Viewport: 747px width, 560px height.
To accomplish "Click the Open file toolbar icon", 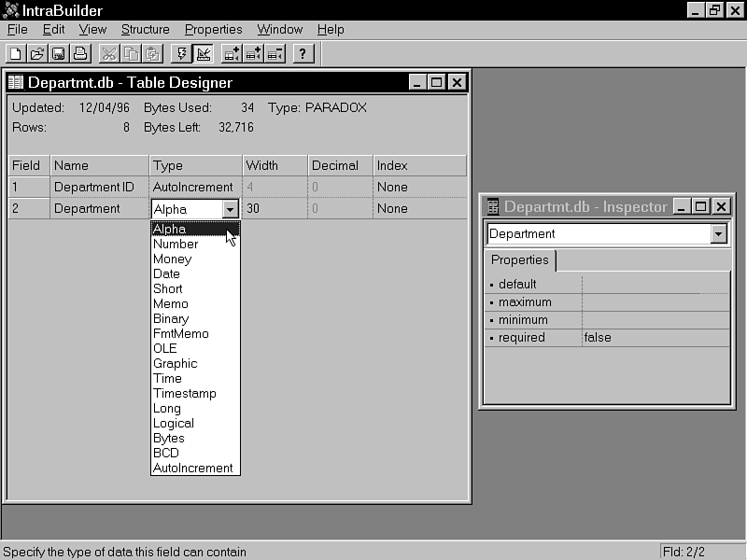I will click(36, 53).
